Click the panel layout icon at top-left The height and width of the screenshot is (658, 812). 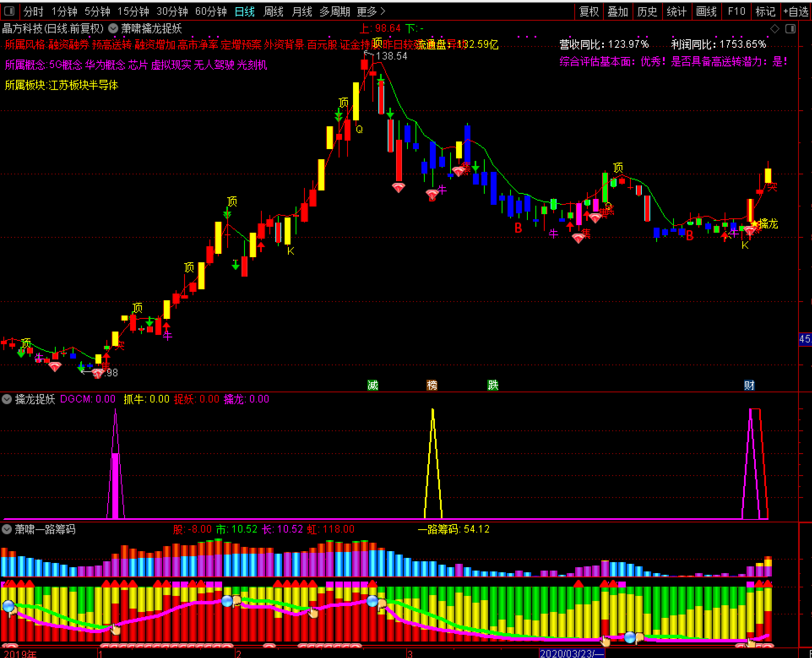(x=9, y=11)
